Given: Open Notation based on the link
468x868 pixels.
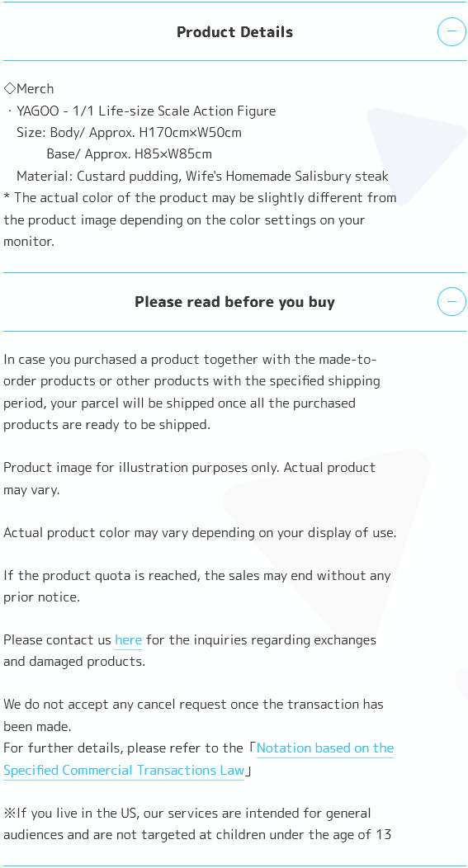Looking at the screenshot, I should pos(325,748).
